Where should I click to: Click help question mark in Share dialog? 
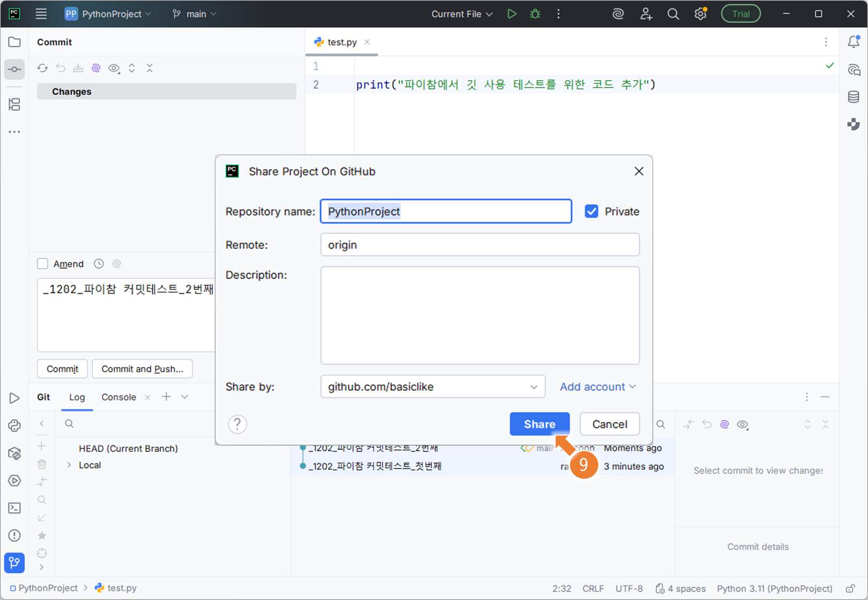[238, 424]
